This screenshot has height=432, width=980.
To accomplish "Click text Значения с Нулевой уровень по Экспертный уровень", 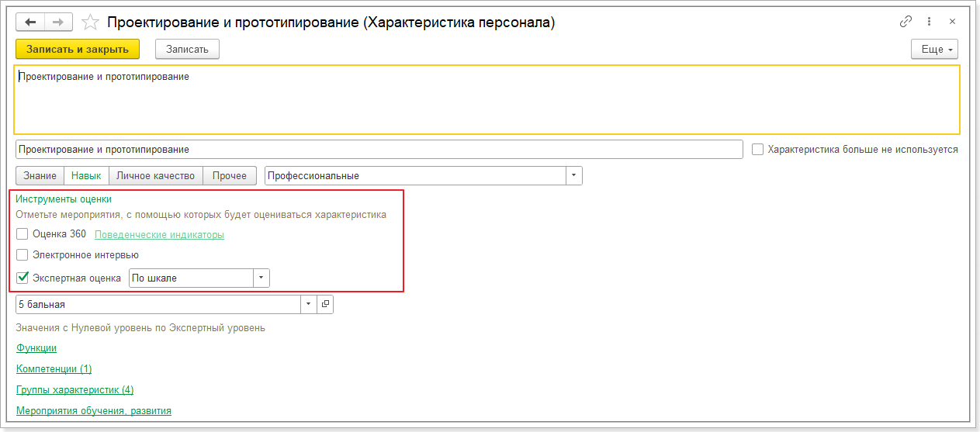I will (x=140, y=328).
